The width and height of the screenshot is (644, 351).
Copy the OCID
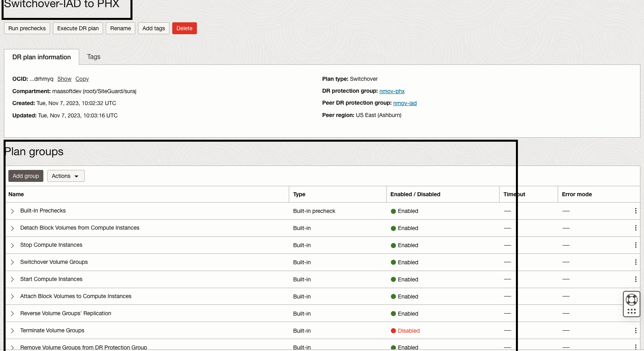coord(82,79)
